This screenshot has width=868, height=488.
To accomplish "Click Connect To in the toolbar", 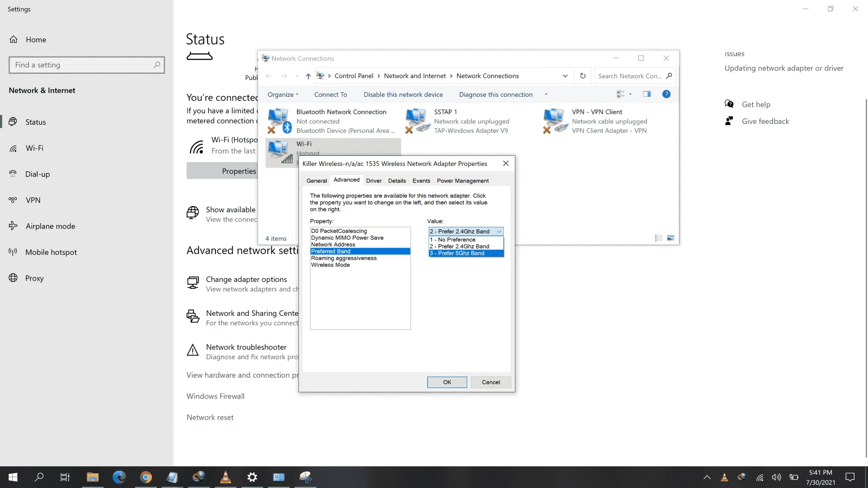I will pyautogui.click(x=331, y=94).
